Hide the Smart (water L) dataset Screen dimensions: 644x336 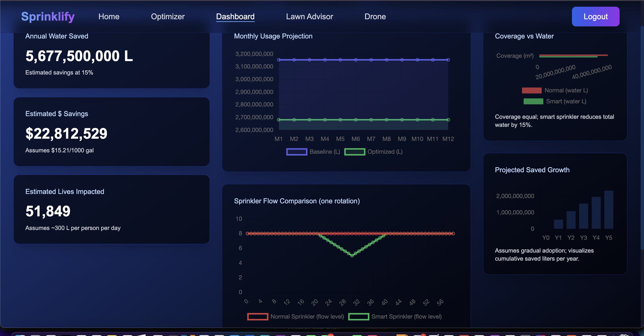tap(533, 101)
